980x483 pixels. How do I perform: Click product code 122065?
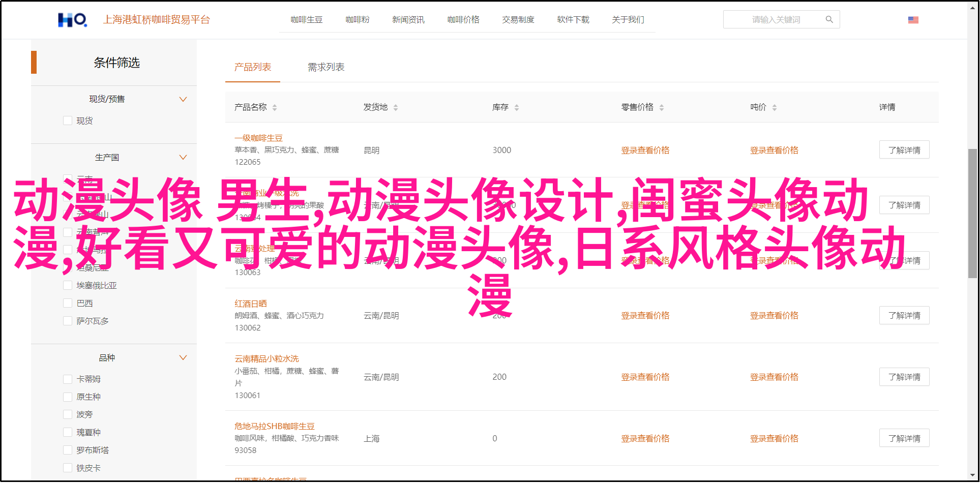pyautogui.click(x=247, y=162)
